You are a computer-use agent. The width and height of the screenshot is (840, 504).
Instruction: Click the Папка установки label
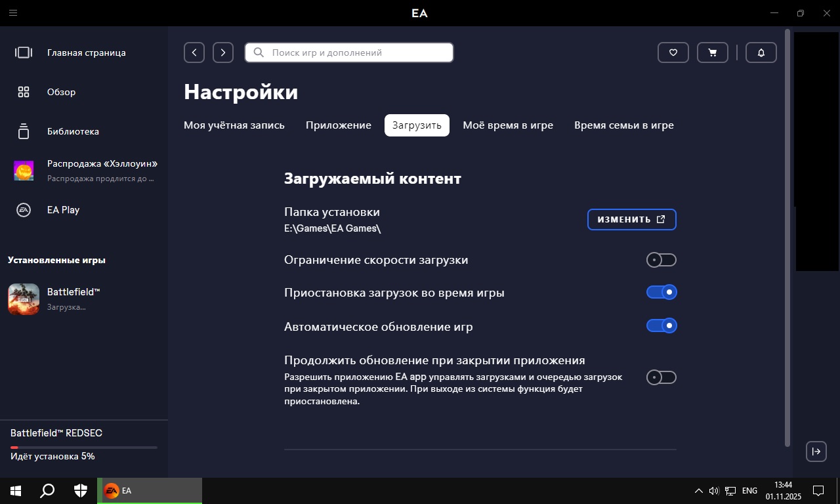coord(332,212)
